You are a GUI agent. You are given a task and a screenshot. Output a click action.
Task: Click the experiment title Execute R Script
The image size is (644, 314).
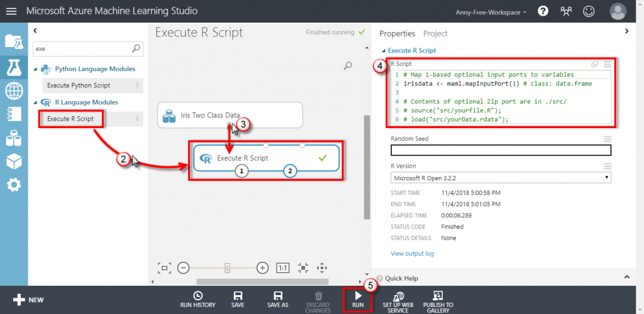[199, 33]
